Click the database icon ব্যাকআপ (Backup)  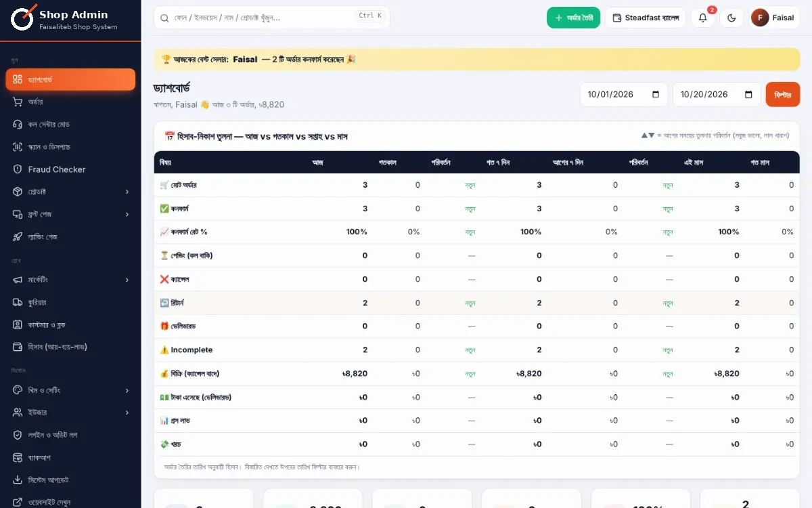(18, 457)
